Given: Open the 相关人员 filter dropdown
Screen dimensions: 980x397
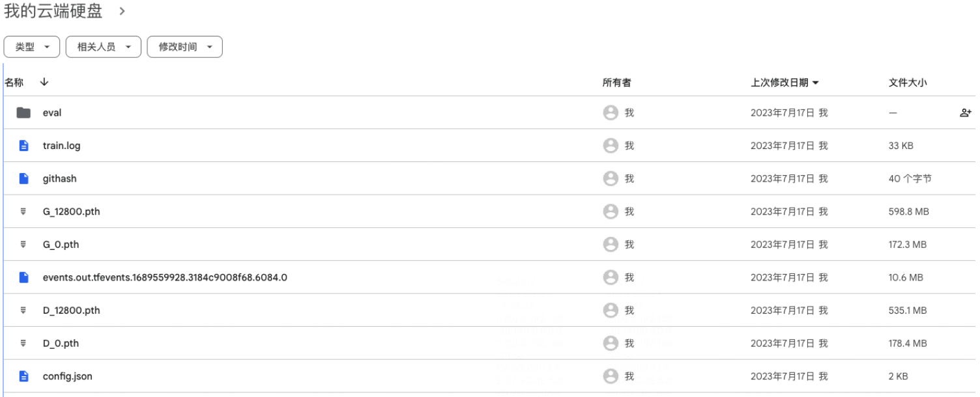Looking at the screenshot, I should pos(104,47).
